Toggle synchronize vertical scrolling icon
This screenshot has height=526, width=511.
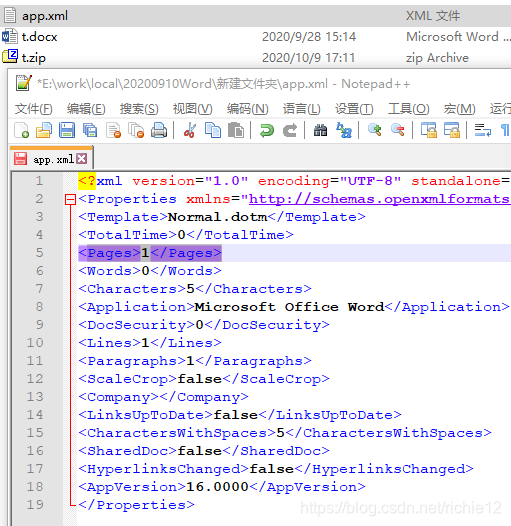(x=429, y=130)
